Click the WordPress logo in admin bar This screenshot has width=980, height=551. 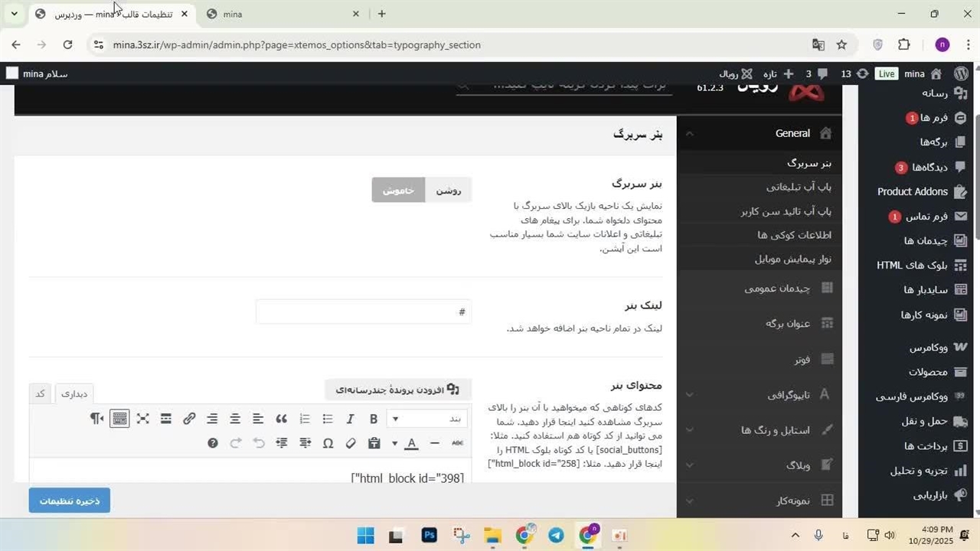click(x=962, y=73)
